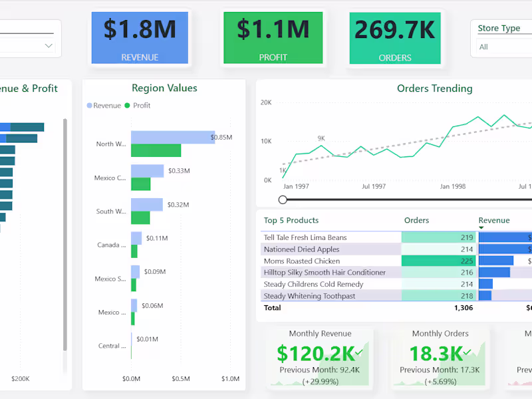
Task: Select the Canada revenue bar $0.11M
Action: point(136,238)
